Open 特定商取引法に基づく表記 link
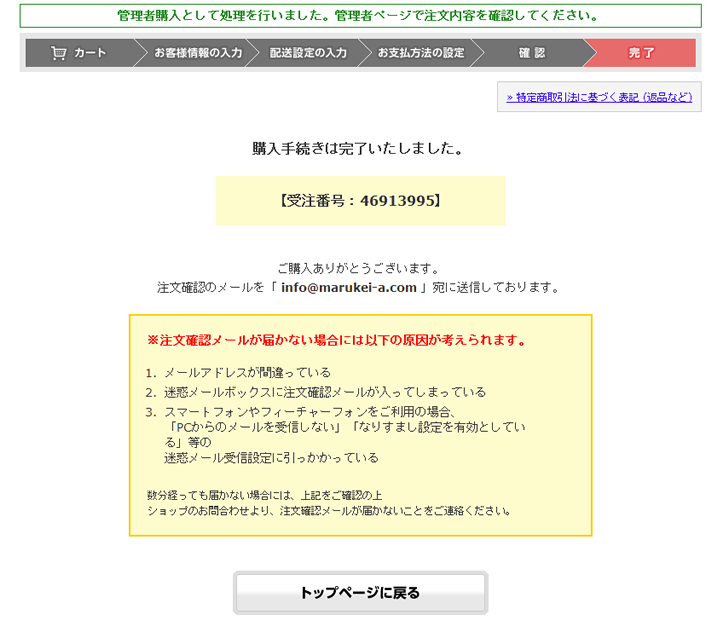 (598, 97)
